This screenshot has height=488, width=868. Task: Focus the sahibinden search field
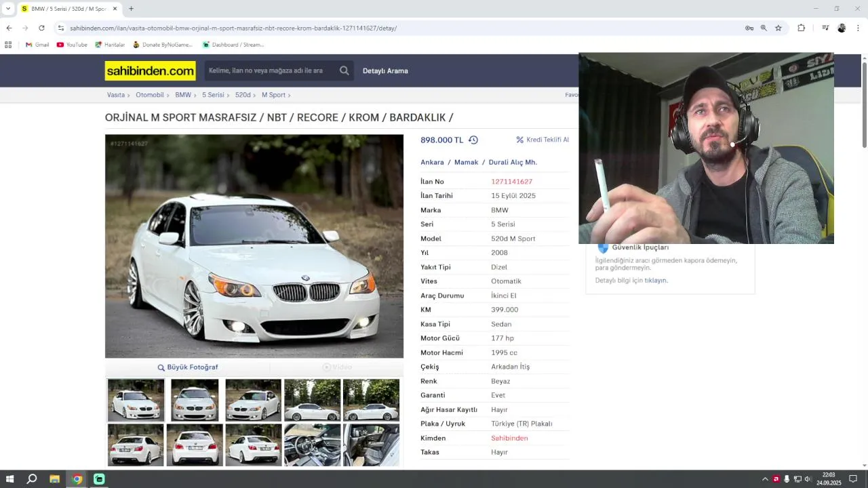coord(270,70)
